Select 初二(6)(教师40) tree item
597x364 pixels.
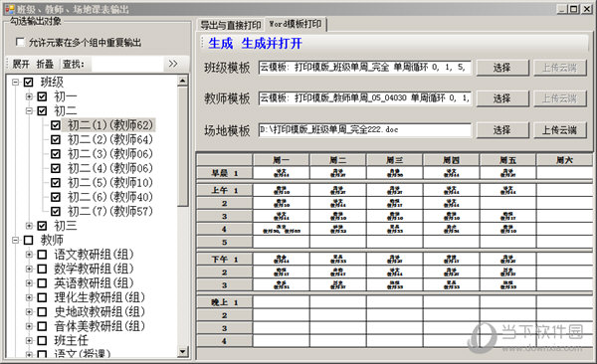(x=110, y=197)
